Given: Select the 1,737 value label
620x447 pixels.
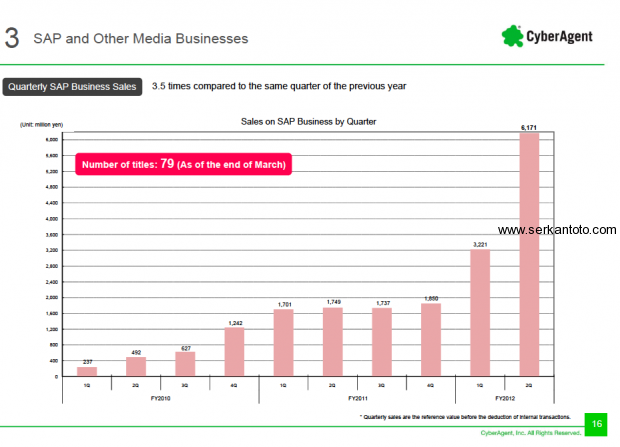Looking at the screenshot, I should click(383, 303).
